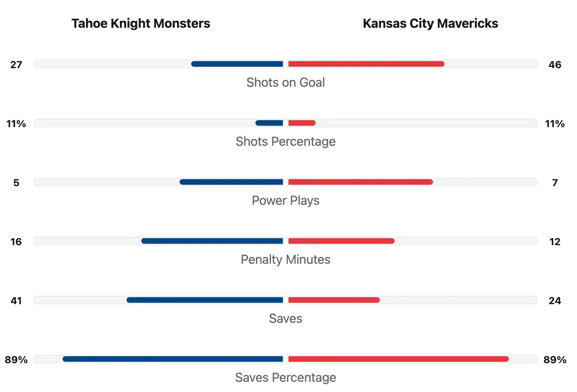
Task: Click the red Shots on Goal bar
Action: [x=366, y=64]
